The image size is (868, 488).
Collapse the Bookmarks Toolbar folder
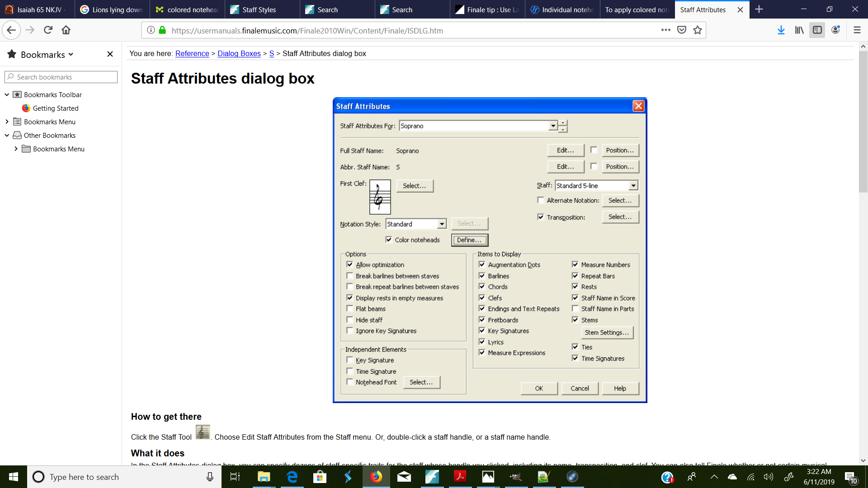click(x=7, y=94)
